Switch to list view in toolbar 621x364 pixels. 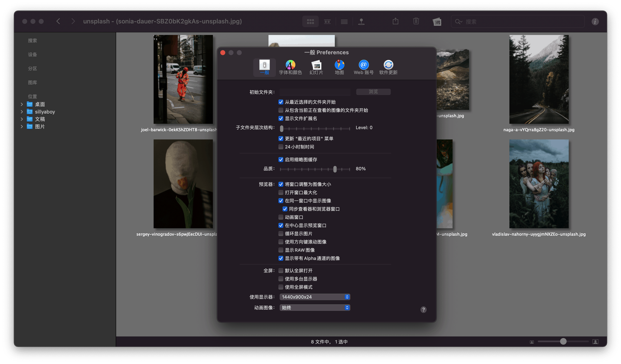pos(344,21)
